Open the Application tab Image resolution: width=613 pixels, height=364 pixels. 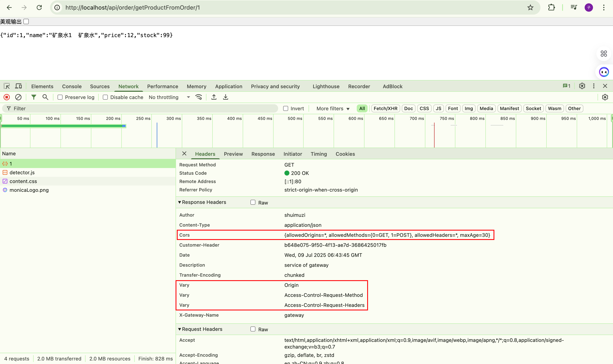229,86
